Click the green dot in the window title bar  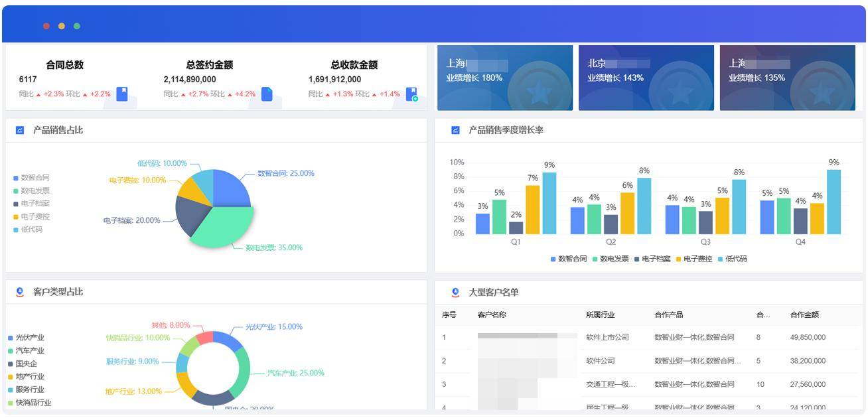pos(77,26)
